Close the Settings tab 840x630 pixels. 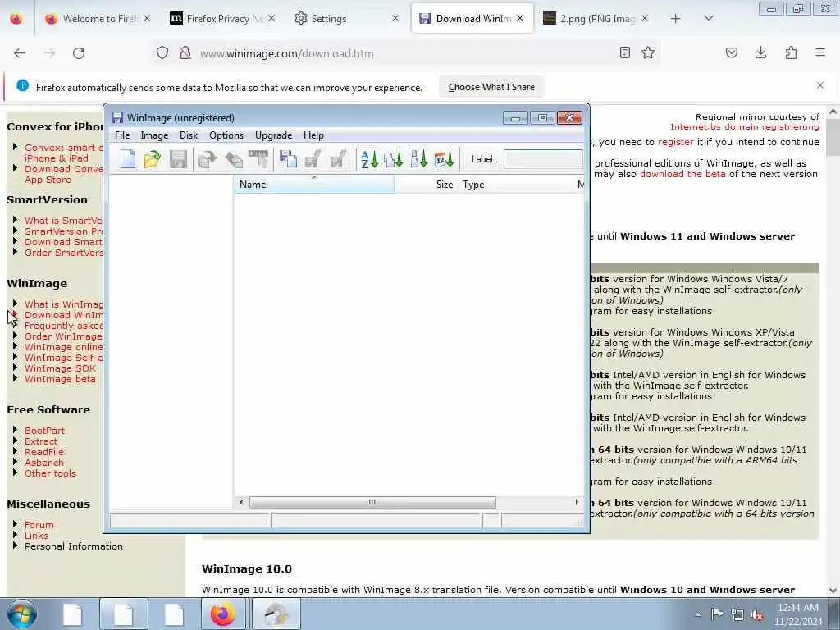pos(395,19)
